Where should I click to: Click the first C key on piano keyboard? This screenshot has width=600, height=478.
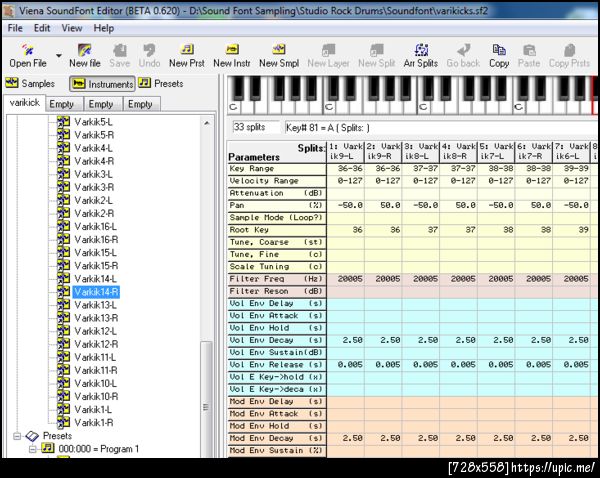click(235, 107)
